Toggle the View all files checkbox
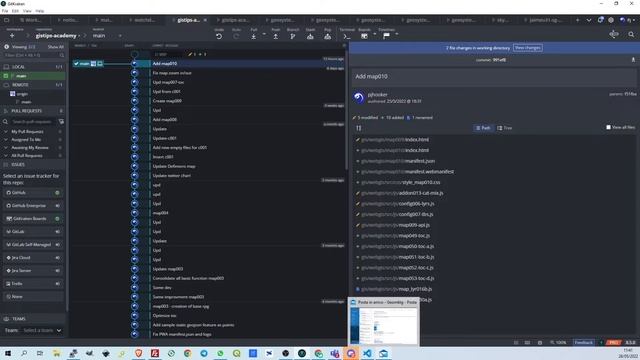 pyautogui.click(x=608, y=127)
